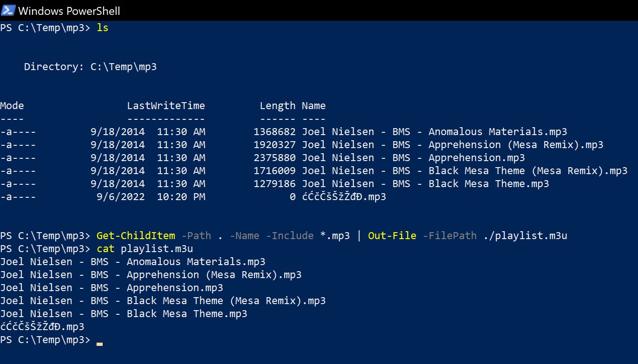Image resolution: width=638 pixels, height=364 pixels.
Task: Click the ./playlist.m3u path argument
Action: click(525, 236)
